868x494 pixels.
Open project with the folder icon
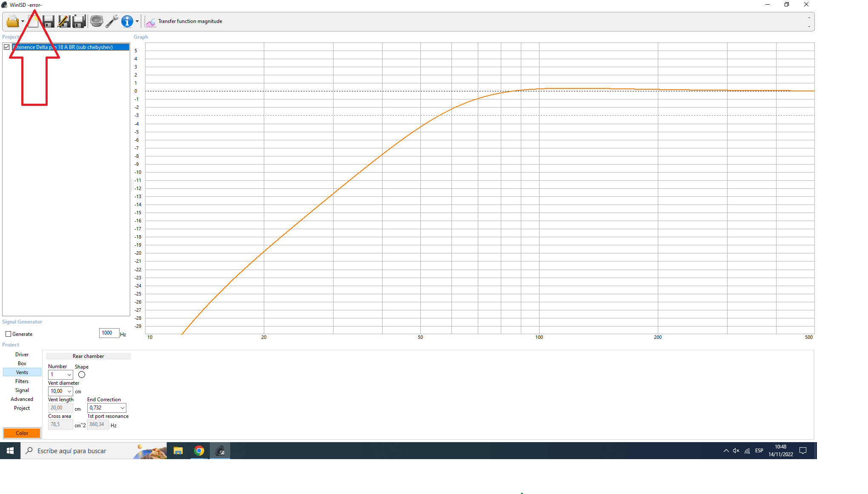tap(12, 21)
